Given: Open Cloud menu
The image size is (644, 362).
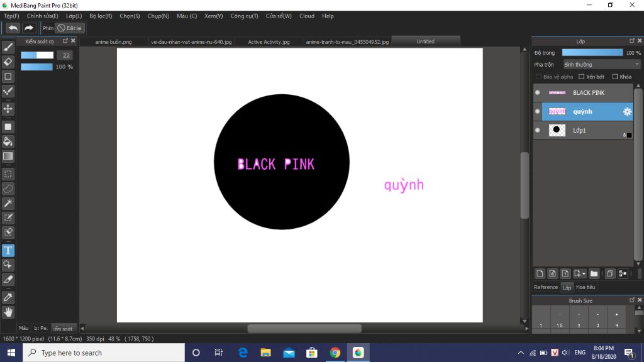Looking at the screenshot, I should [x=307, y=16].
